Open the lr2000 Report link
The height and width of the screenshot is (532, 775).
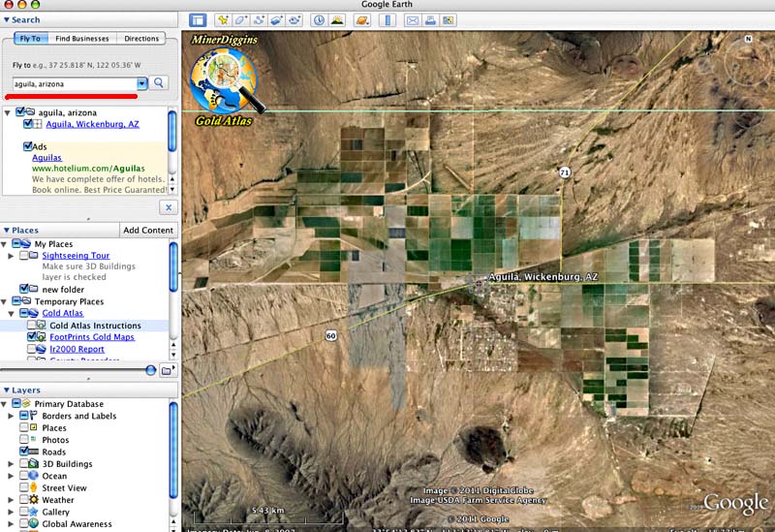[77, 349]
